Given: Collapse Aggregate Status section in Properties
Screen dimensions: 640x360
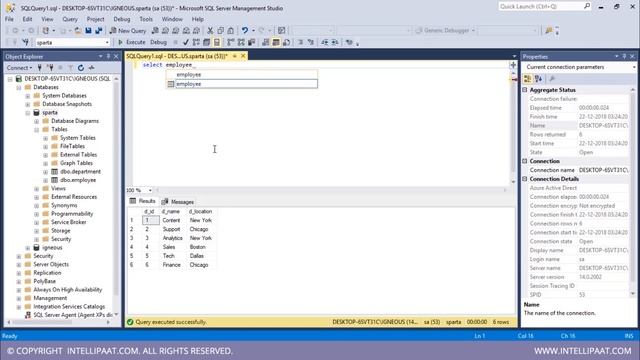Looking at the screenshot, I should 525,90.
